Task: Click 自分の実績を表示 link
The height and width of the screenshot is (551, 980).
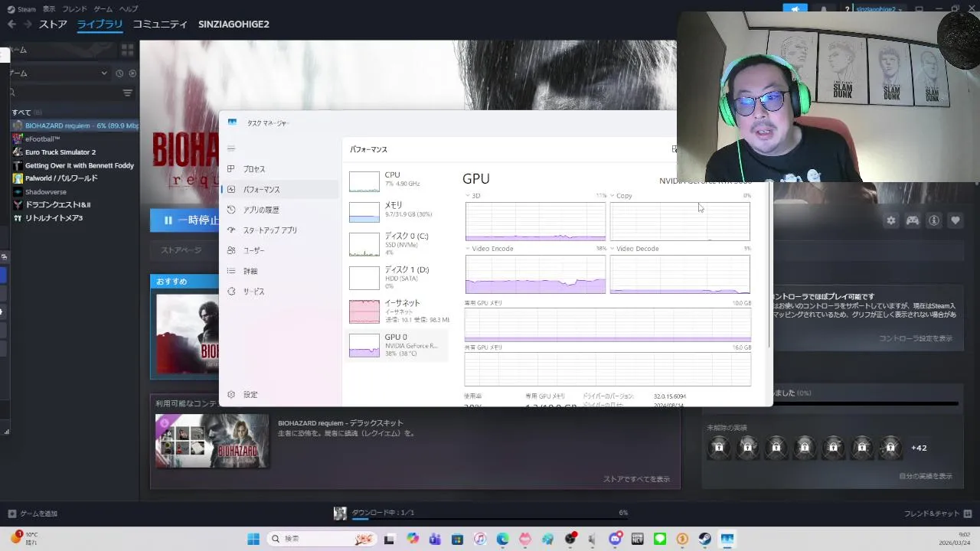Action: click(926, 476)
